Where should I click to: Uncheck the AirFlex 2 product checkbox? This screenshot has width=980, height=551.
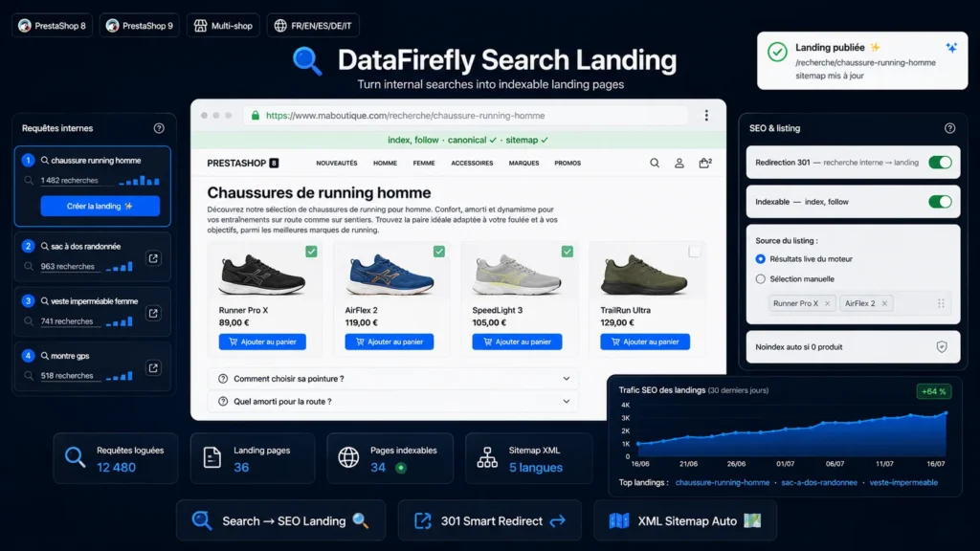[438, 252]
